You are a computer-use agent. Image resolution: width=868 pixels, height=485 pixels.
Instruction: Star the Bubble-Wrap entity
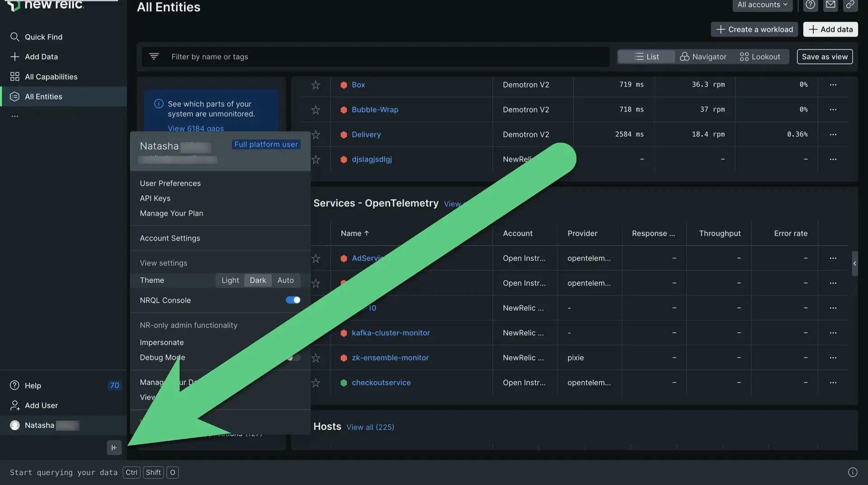[x=316, y=109]
